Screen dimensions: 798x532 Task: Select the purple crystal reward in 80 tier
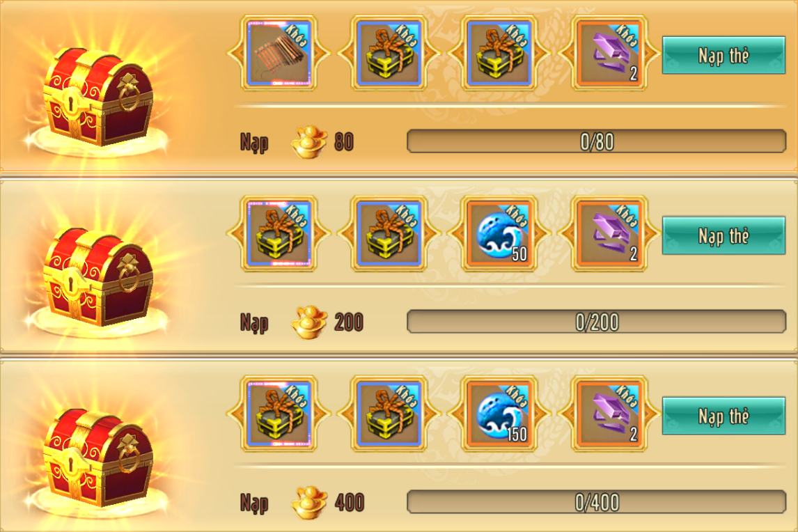(x=609, y=53)
